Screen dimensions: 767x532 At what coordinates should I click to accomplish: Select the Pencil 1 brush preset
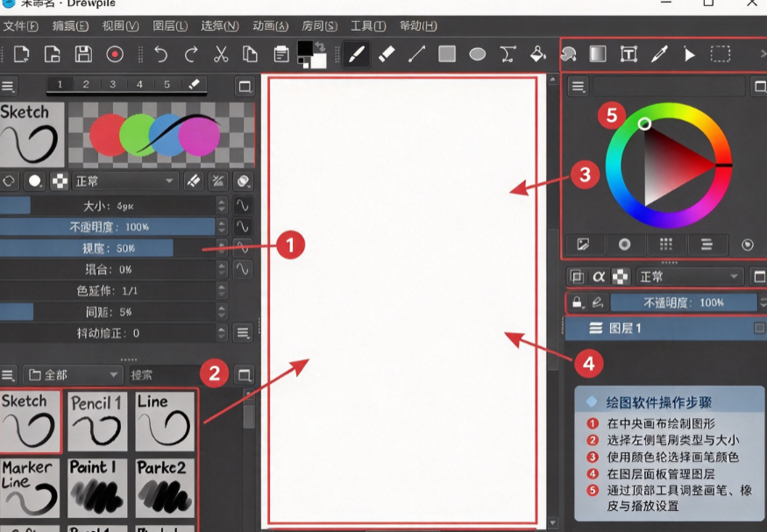pos(96,421)
